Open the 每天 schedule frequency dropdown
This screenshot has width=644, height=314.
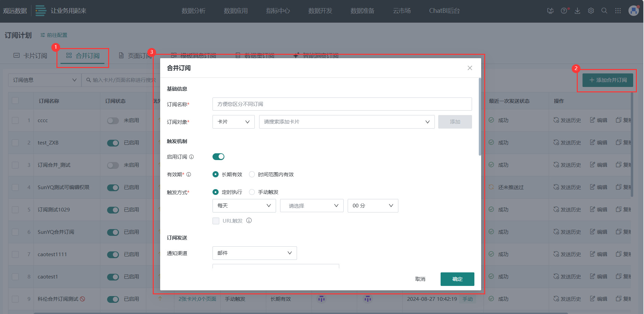click(x=244, y=205)
